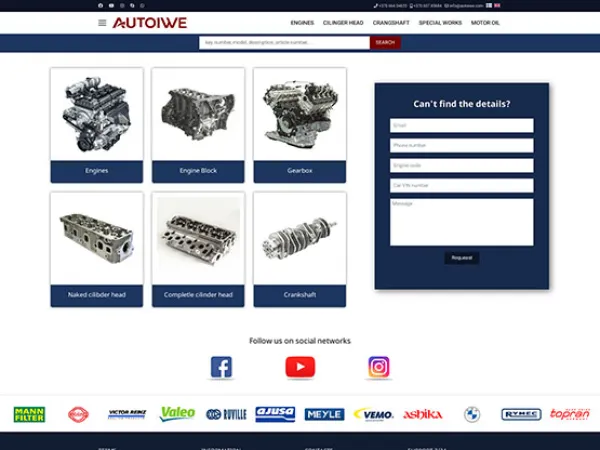Click the Gearbox label bar
This screenshot has height=450, width=600.
(x=300, y=171)
